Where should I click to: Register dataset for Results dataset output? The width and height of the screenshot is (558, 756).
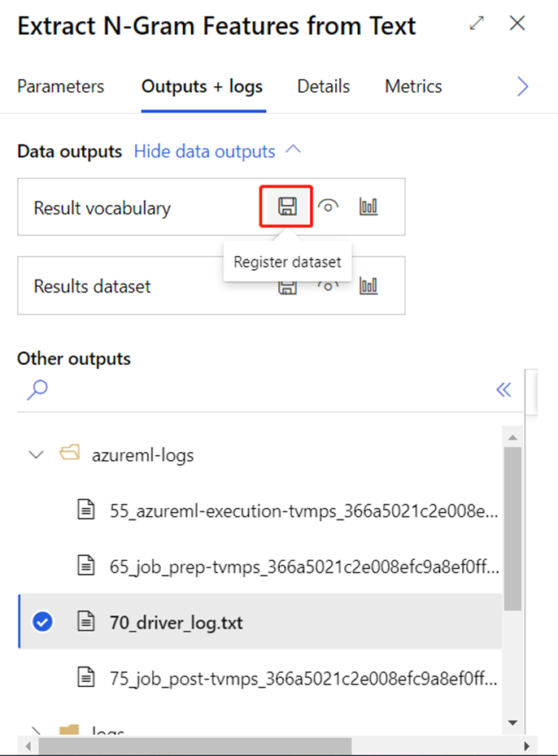286,285
